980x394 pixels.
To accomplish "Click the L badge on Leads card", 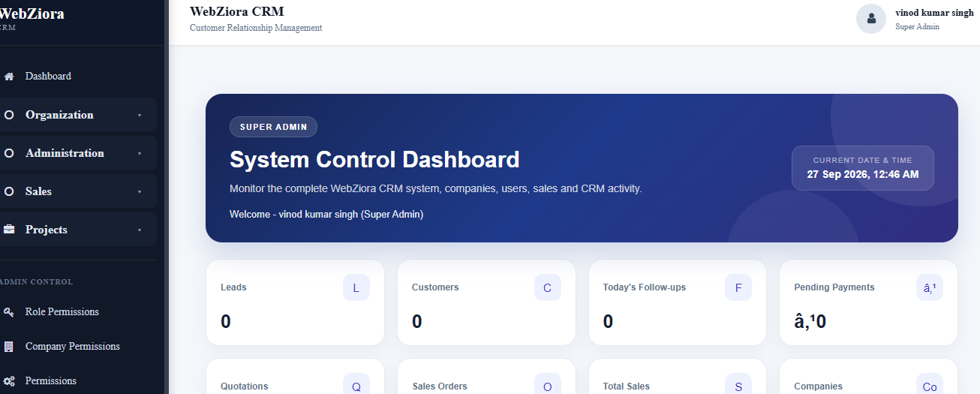I will (x=356, y=288).
